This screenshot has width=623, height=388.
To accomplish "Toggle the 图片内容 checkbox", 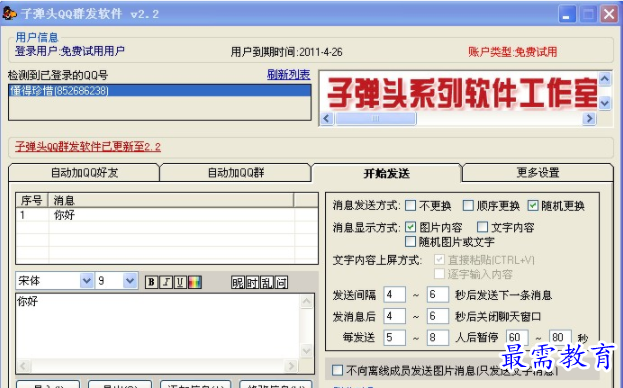I will [x=410, y=227].
